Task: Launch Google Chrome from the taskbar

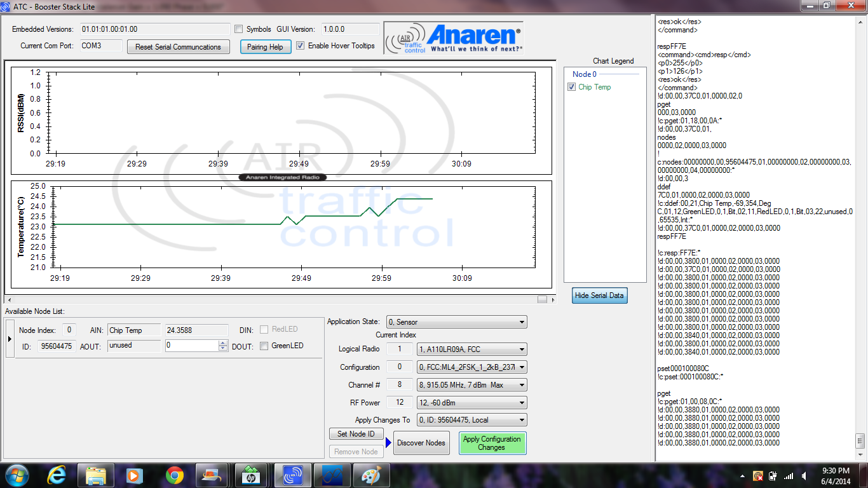Action: click(175, 475)
